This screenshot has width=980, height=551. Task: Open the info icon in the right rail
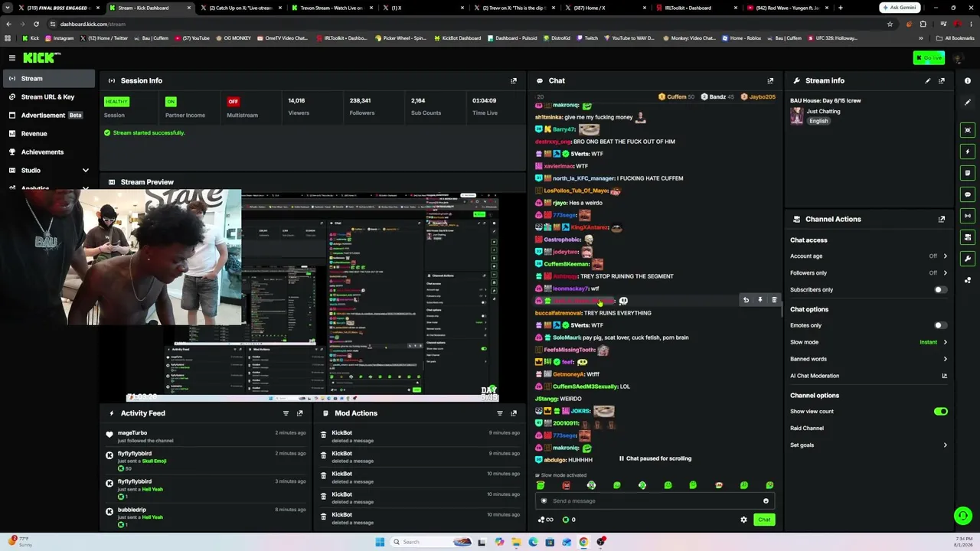coord(968,80)
